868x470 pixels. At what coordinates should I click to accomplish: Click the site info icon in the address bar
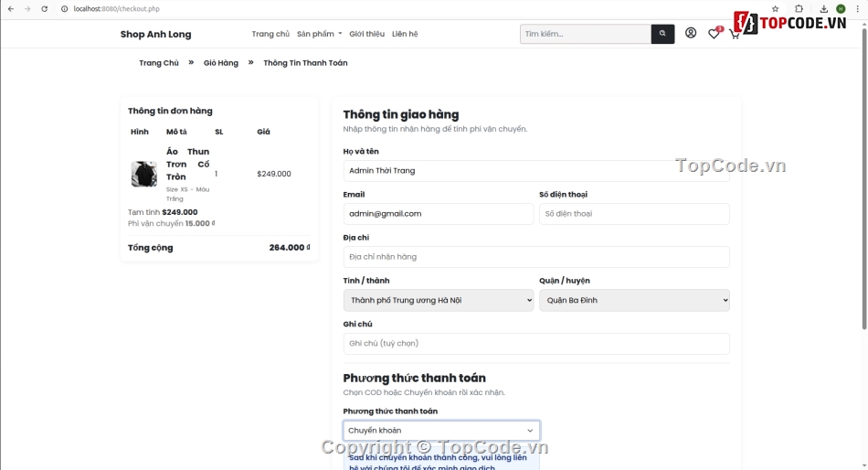[x=64, y=9]
